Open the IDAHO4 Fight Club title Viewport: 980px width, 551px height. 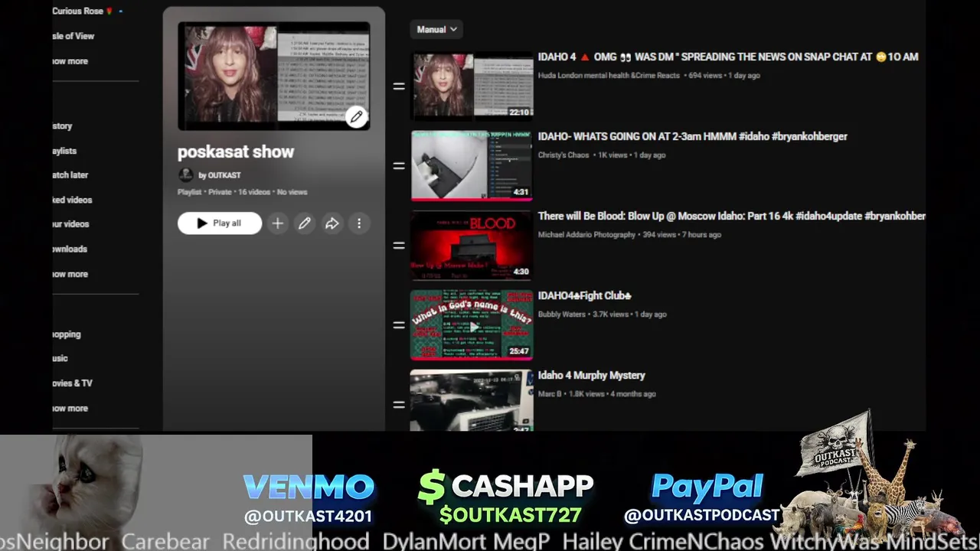pyautogui.click(x=585, y=295)
